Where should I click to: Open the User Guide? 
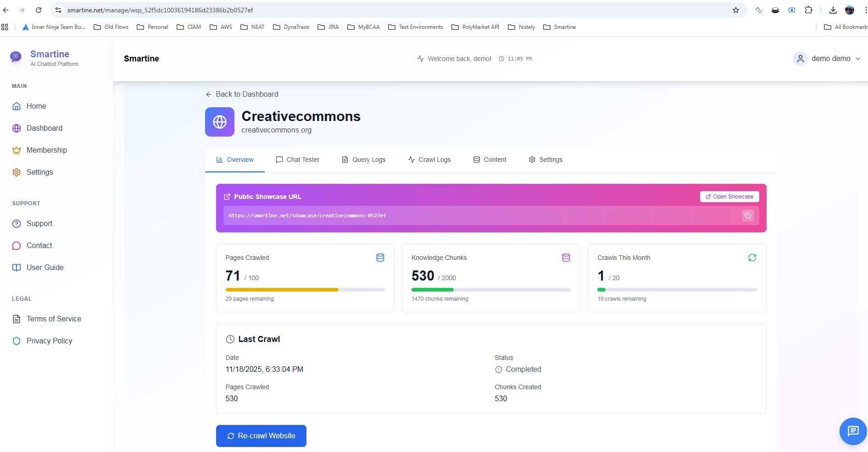[x=38, y=267]
